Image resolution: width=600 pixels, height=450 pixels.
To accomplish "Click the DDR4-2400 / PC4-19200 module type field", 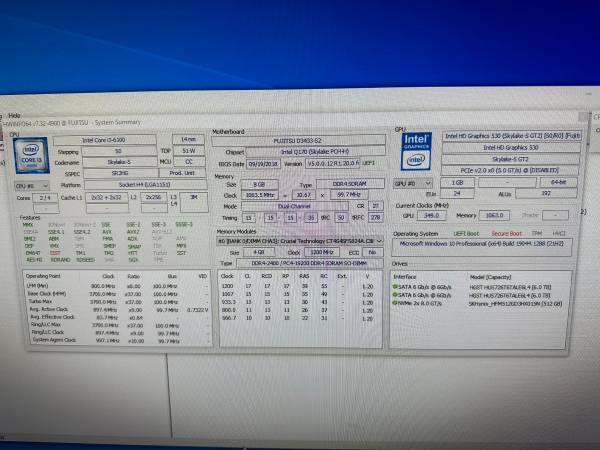I will click(x=310, y=264).
